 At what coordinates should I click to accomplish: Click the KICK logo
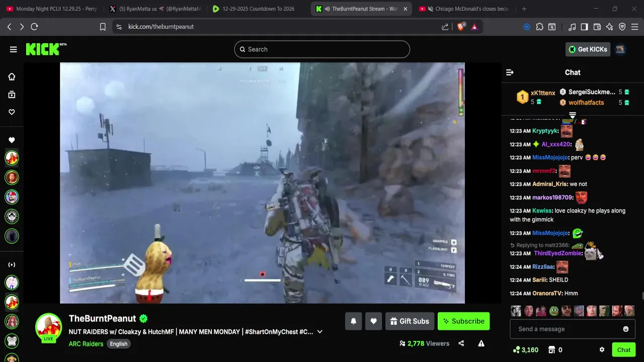coord(46,49)
